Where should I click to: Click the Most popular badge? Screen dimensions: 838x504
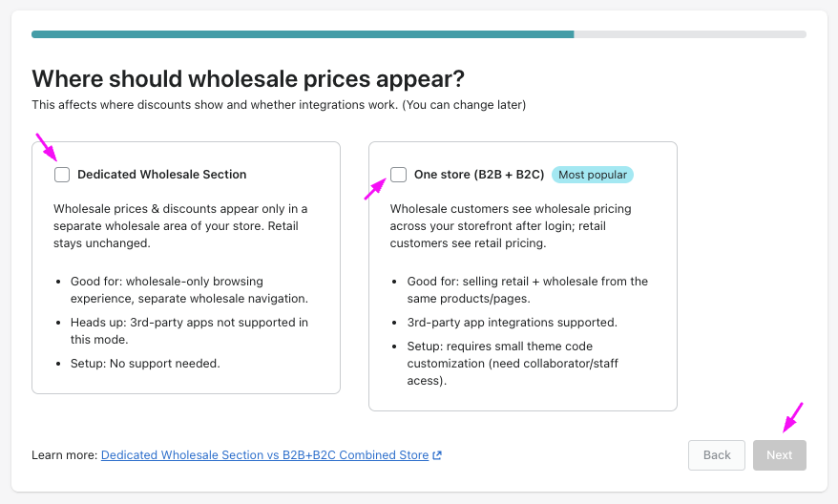click(x=593, y=175)
